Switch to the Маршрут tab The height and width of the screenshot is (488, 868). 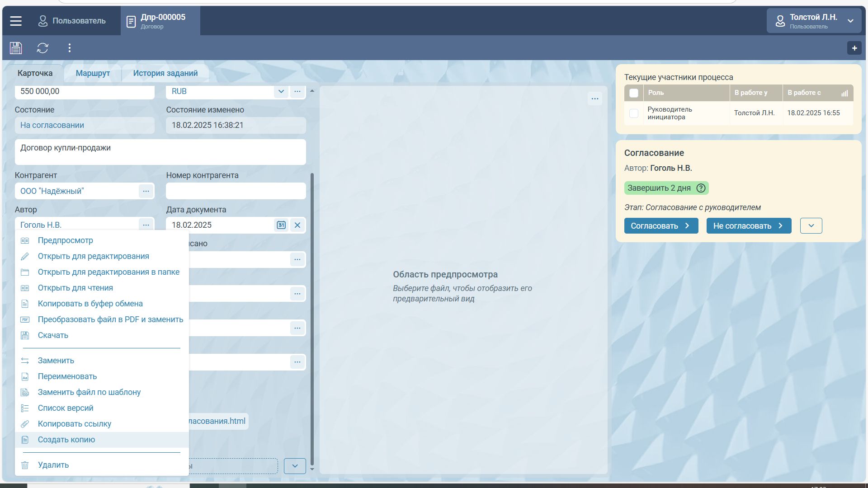[93, 73]
